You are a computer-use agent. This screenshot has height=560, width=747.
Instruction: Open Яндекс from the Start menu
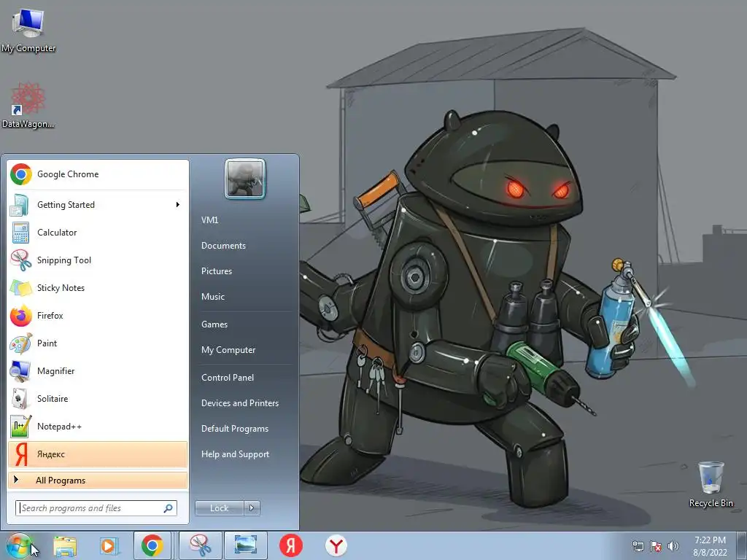pos(98,454)
